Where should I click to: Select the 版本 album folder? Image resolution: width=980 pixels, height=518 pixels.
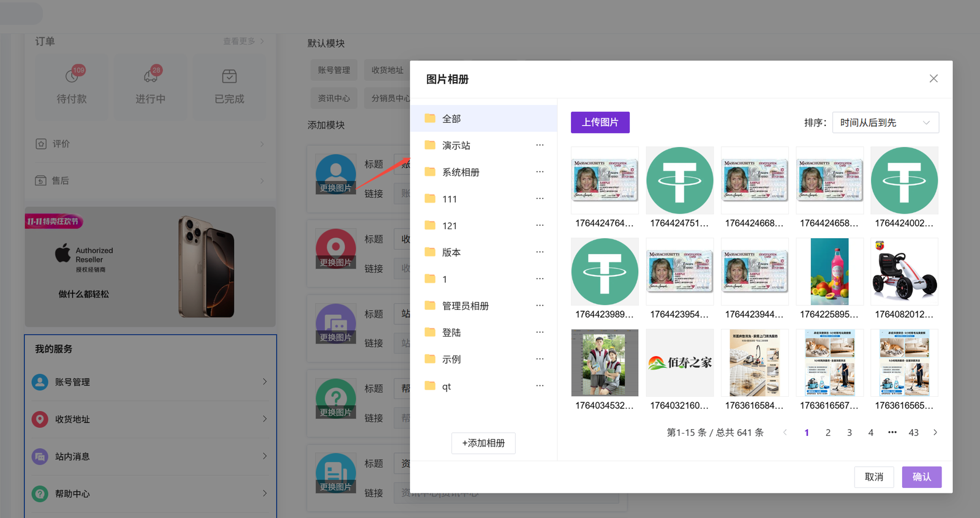point(451,252)
